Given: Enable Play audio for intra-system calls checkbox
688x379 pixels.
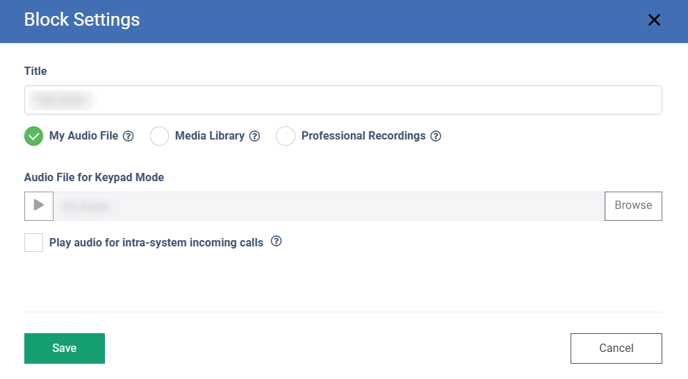Looking at the screenshot, I should pyautogui.click(x=34, y=243).
